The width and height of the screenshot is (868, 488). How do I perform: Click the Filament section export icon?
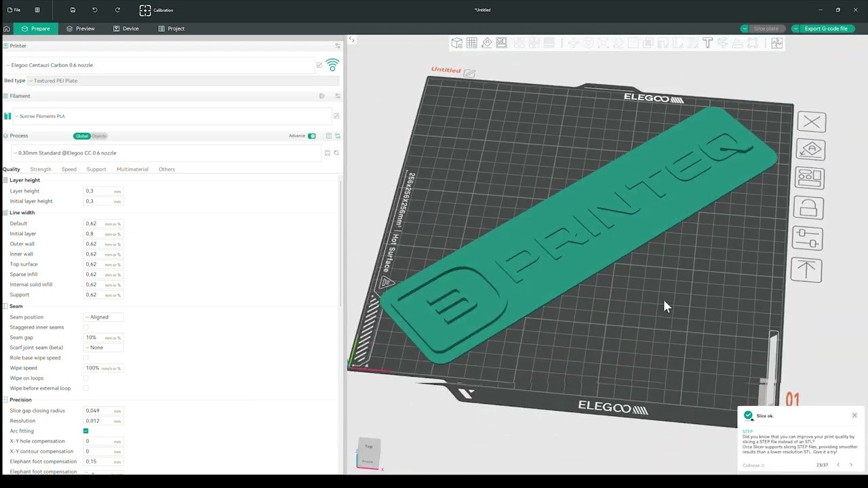tap(322, 96)
